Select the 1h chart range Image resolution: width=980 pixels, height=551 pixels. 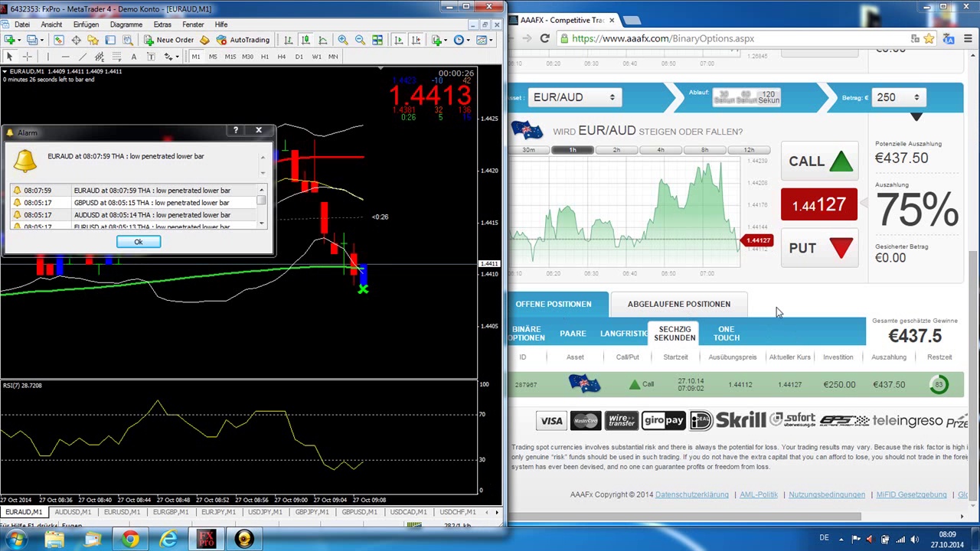click(572, 150)
